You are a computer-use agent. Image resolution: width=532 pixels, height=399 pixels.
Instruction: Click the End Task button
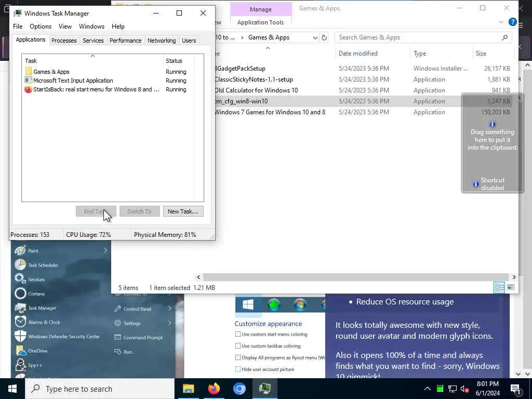96,211
